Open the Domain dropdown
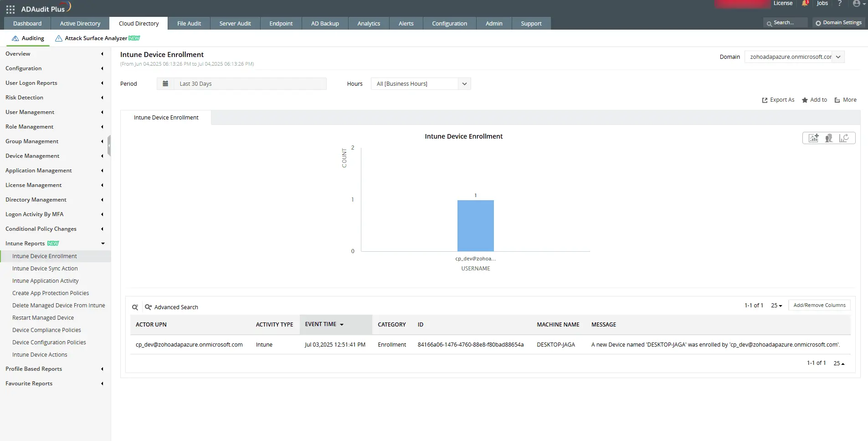 (x=795, y=57)
